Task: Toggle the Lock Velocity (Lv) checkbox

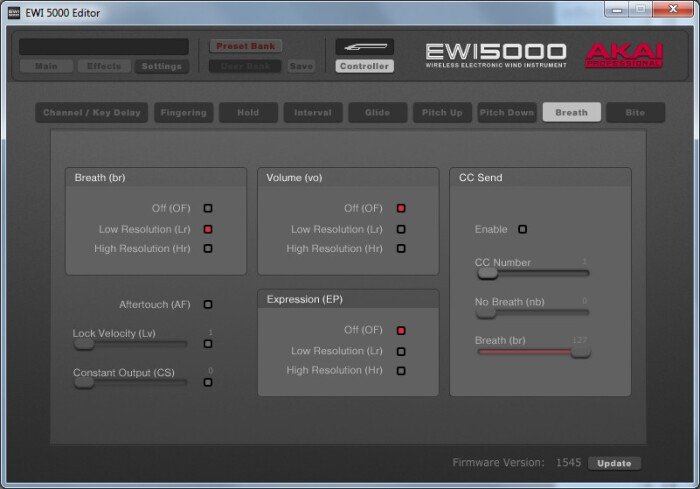Action: pos(208,344)
